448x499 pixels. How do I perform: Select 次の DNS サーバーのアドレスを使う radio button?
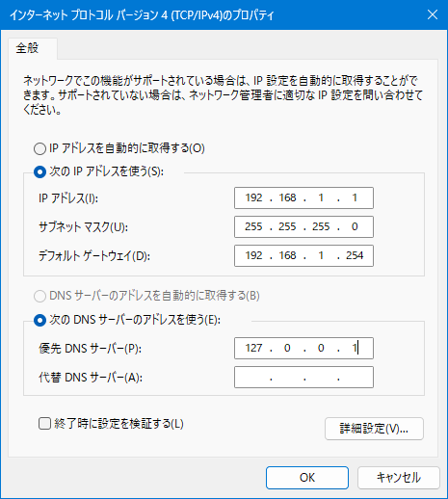coord(40,320)
